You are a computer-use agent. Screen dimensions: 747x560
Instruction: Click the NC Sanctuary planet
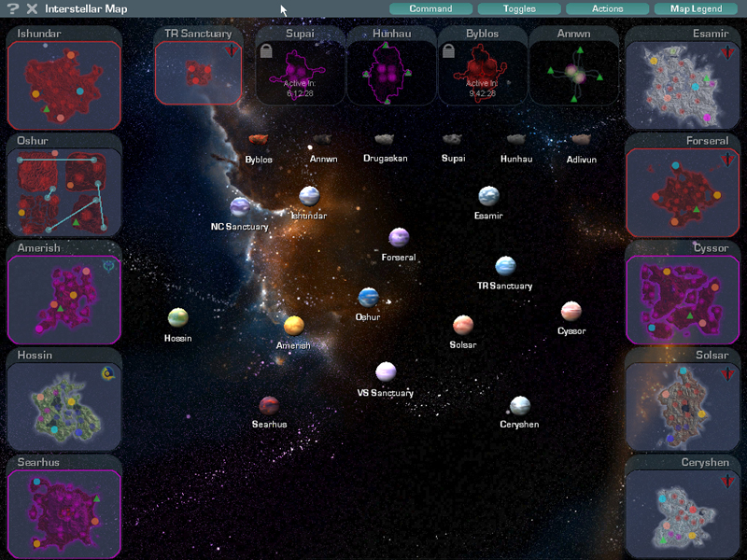[240, 206]
